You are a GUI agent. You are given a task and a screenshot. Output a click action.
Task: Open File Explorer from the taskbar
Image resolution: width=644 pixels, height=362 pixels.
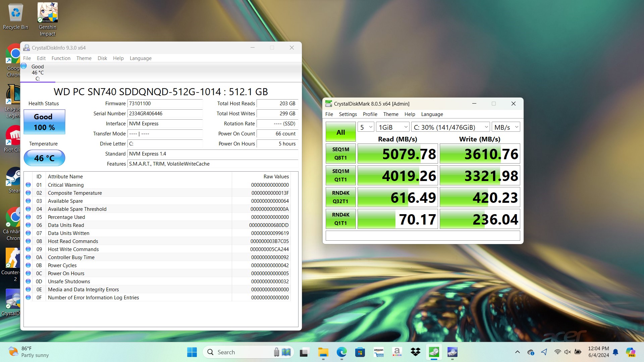coord(323,352)
